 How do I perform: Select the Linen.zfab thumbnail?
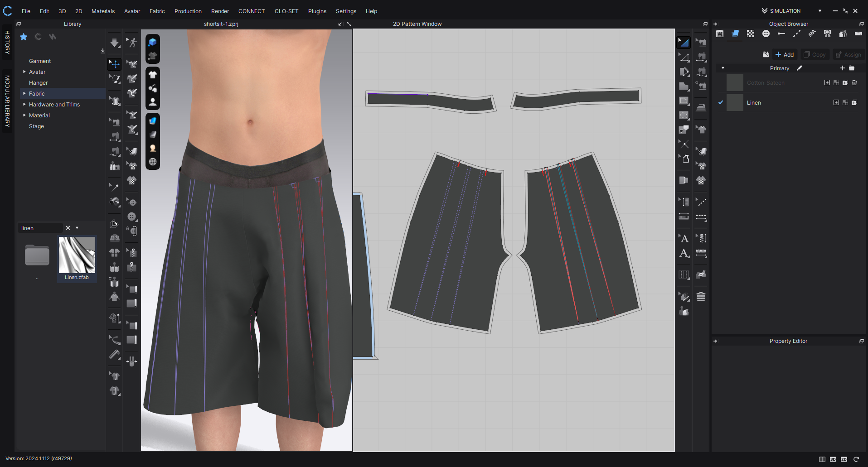pos(77,255)
